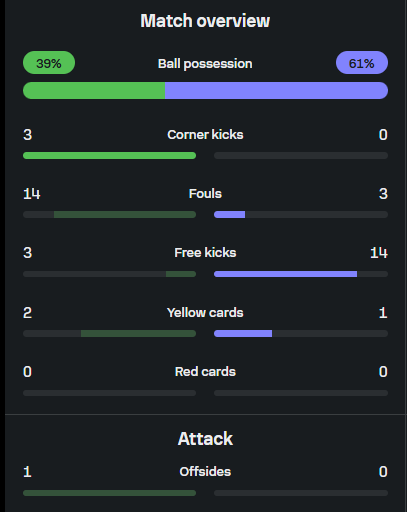
Task: Select the Yellow cards stat label
Action: (205, 313)
